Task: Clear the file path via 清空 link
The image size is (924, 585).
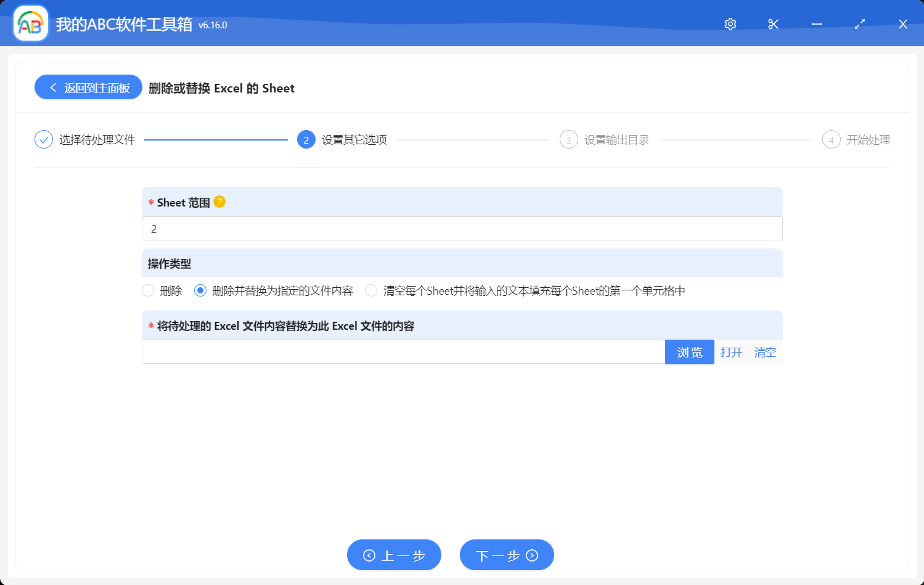Action: [765, 352]
